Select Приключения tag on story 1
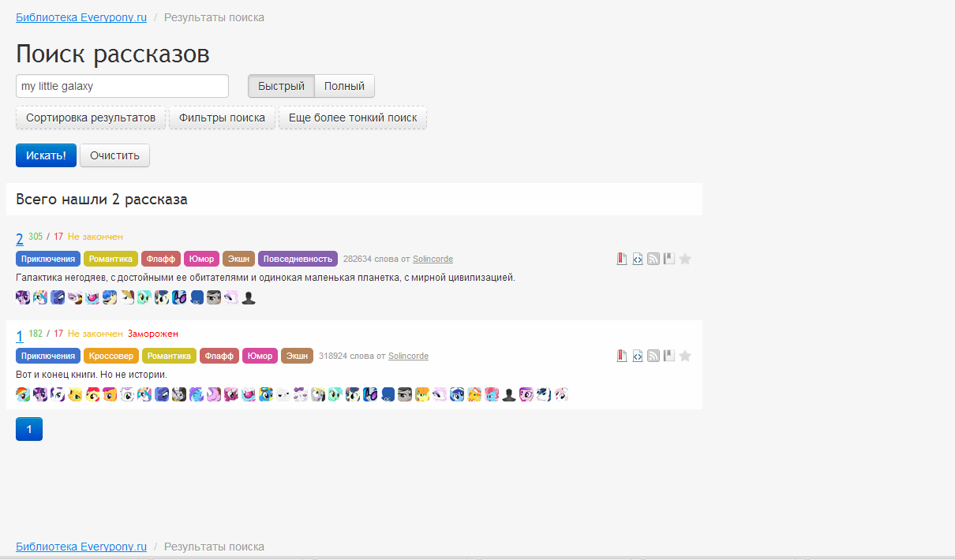The image size is (955, 560). click(48, 356)
